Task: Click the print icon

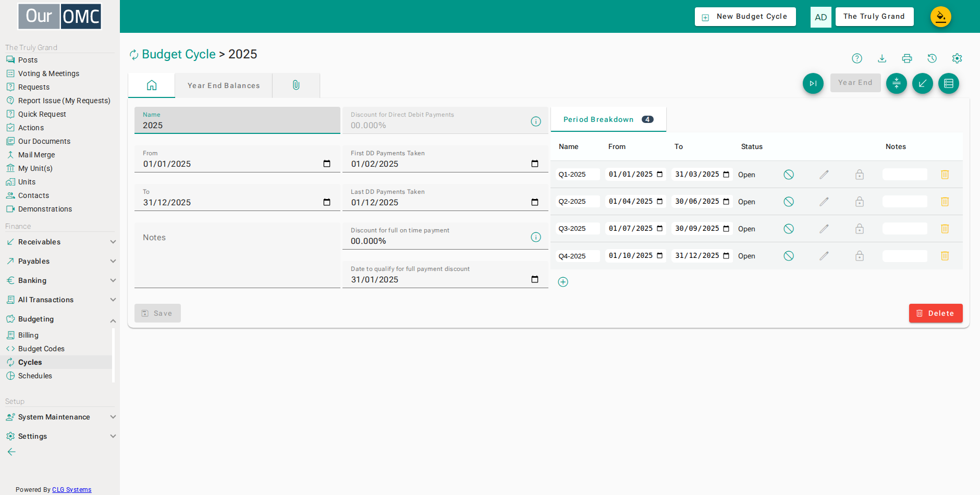Action: pos(907,58)
